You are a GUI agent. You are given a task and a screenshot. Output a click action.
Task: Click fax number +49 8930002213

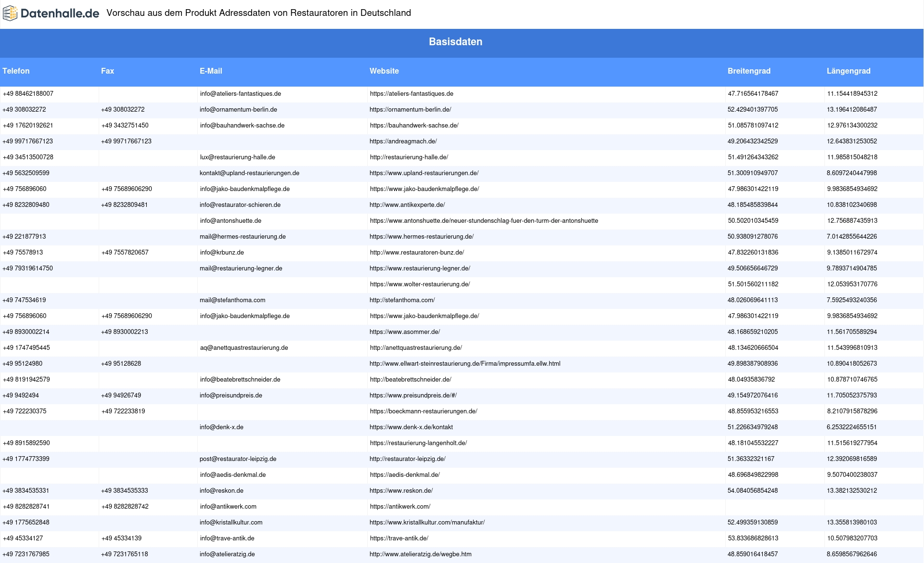coord(125,332)
